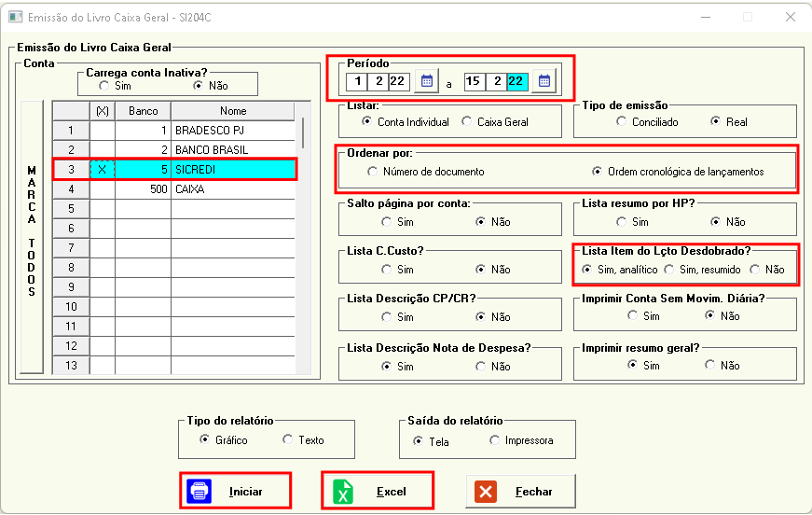The width and height of the screenshot is (812, 515).
Task: Select Sim for Lista C.Custo
Action: pos(386,270)
